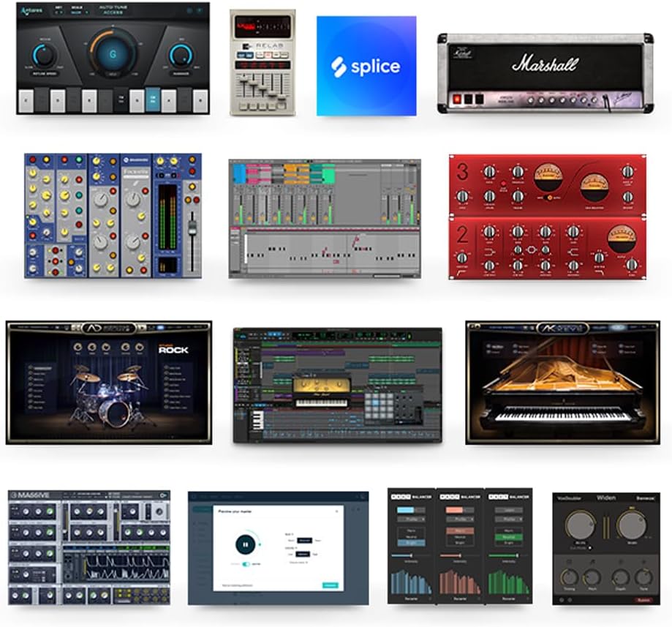Click the Splice logo tile
672x627 pixels.
pyautogui.click(x=366, y=66)
